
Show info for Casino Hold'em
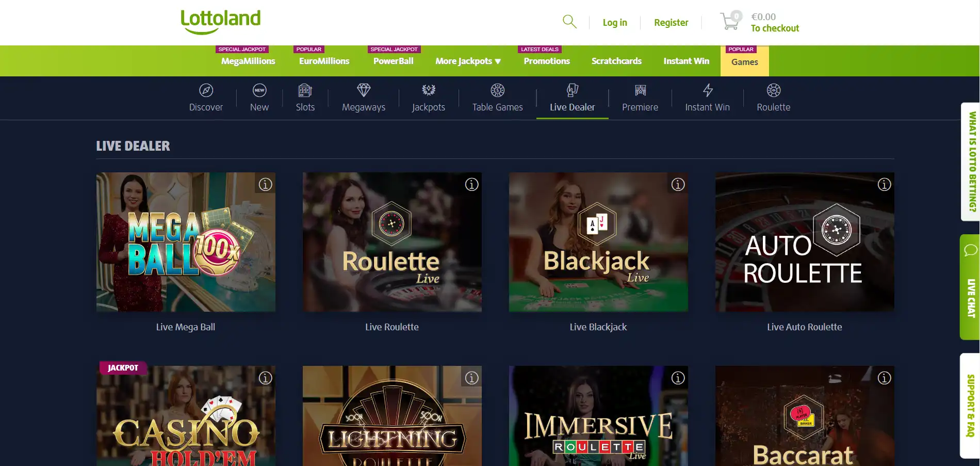click(266, 378)
